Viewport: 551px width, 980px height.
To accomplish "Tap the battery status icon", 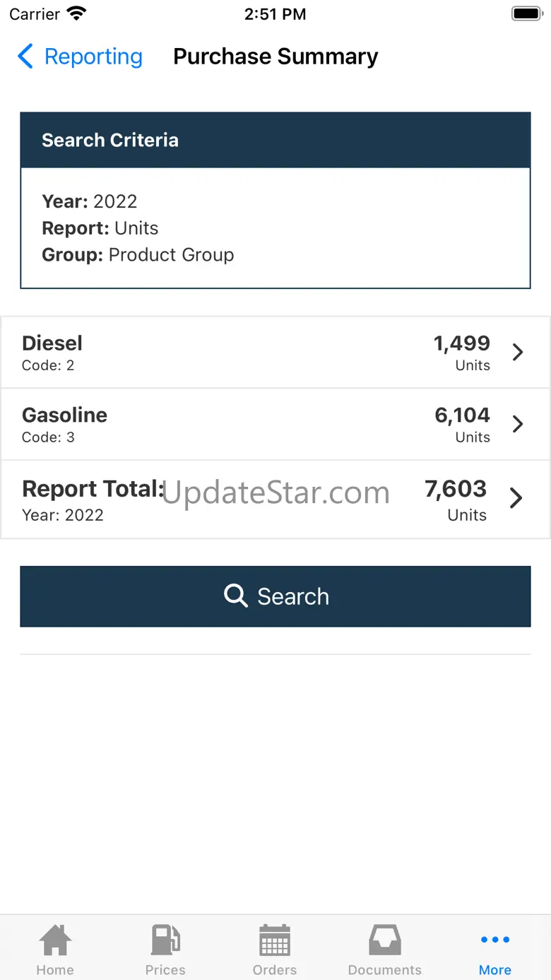I will point(526,13).
